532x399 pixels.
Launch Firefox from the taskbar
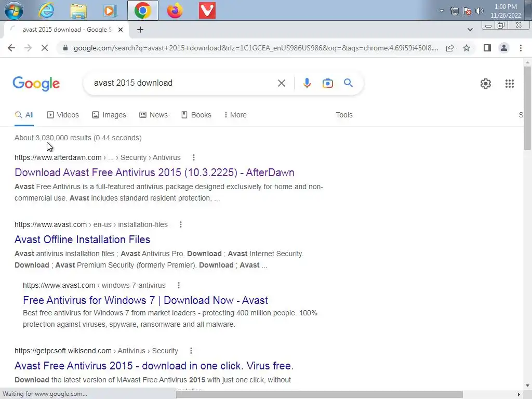175,10
